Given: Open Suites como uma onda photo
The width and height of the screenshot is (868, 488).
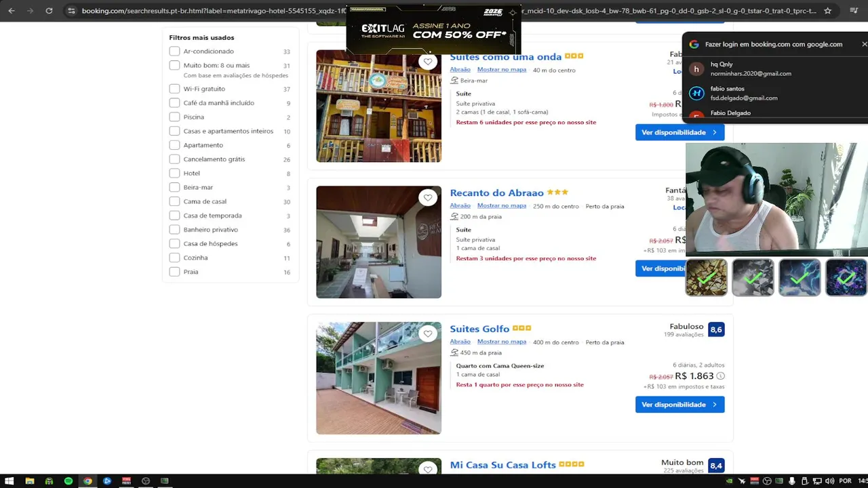Looking at the screenshot, I should [378, 106].
